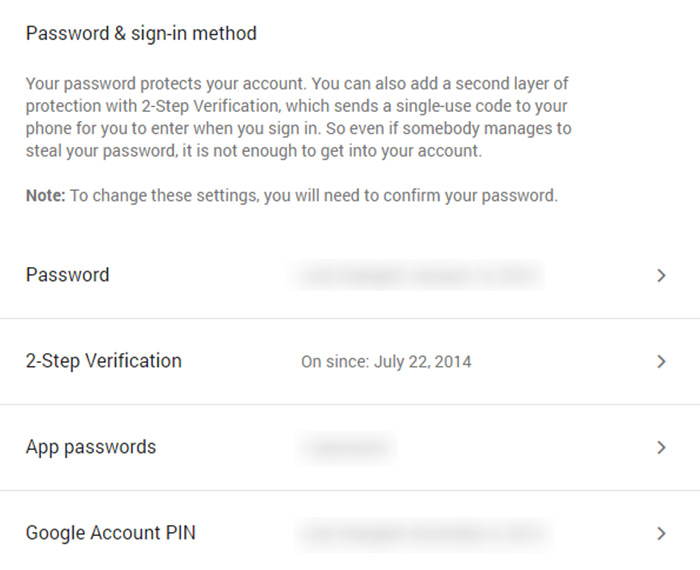Screen dimensions: 700x570
Task: Open Google Account PIN via its arrow
Action: pos(661,533)
